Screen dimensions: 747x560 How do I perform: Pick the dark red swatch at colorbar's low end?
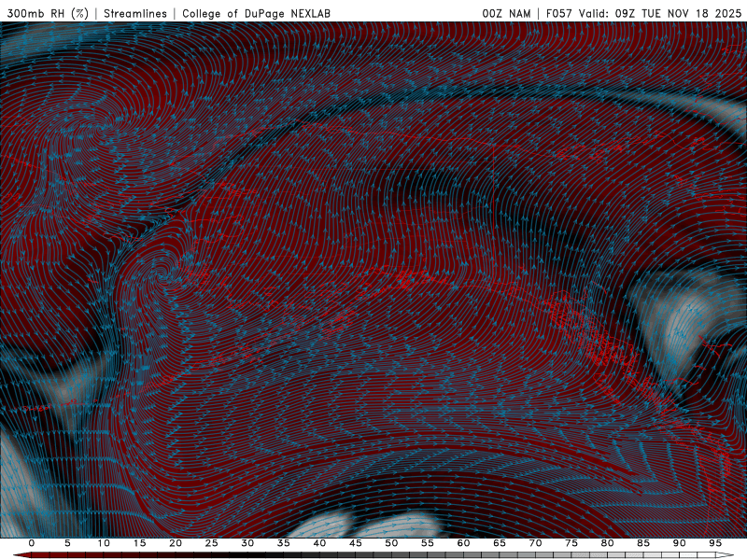pyautogui.click(x=22, y=555)
